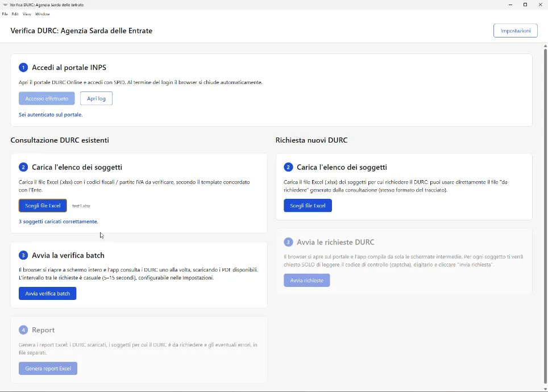Close the Verifica DURC window

click(540, 5)
